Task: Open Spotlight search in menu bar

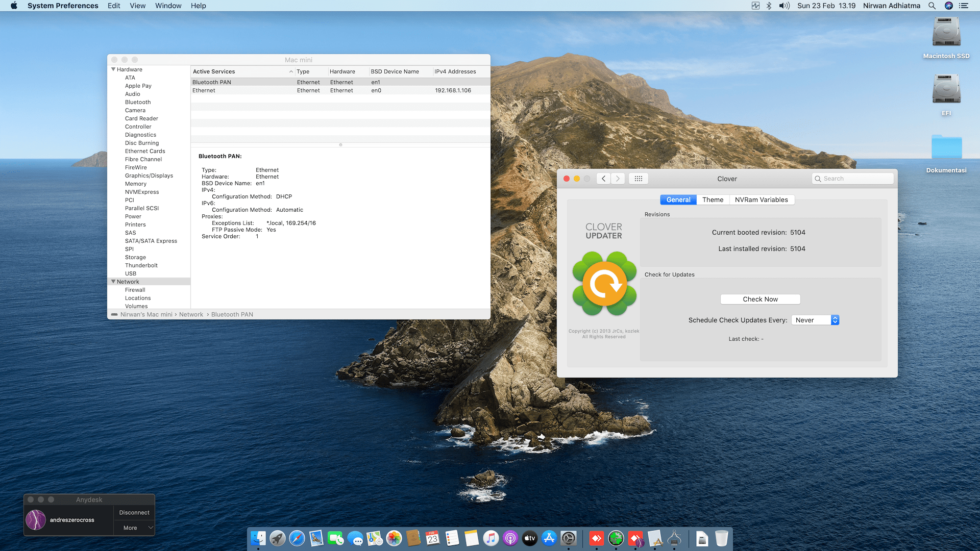Action: (932, 6)
